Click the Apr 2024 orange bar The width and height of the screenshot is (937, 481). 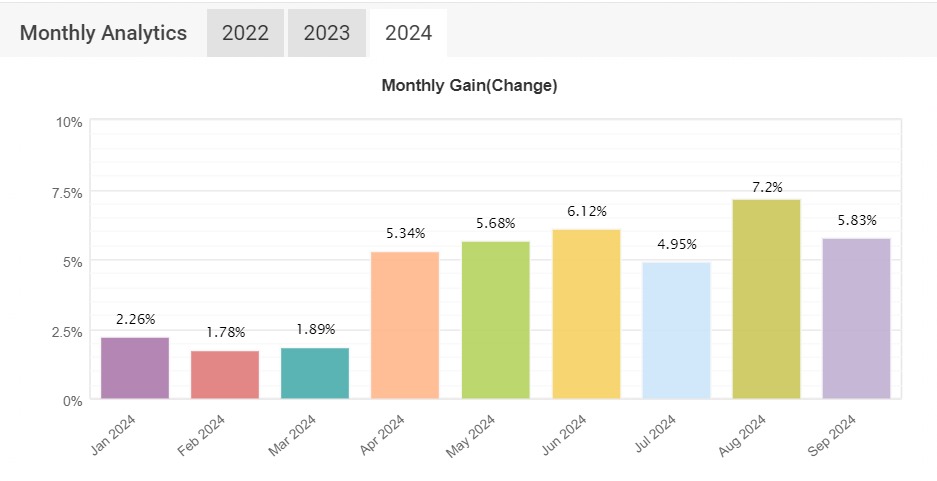point(405,325)
